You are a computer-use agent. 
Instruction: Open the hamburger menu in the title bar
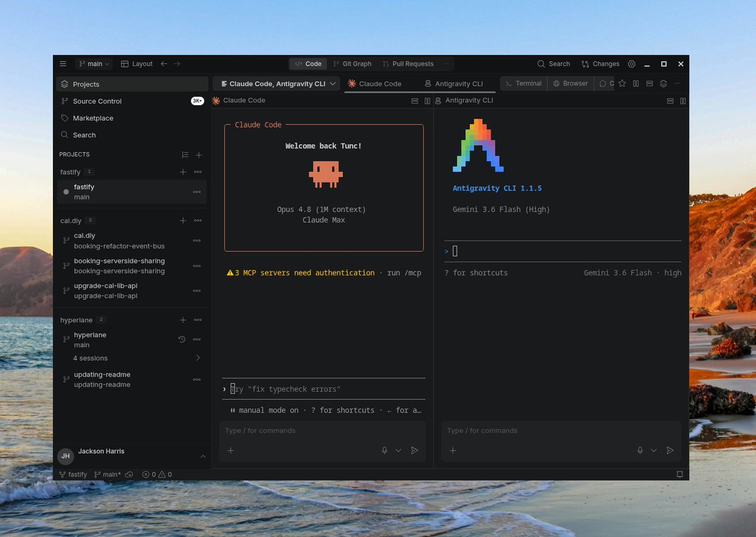pos(63,64)
